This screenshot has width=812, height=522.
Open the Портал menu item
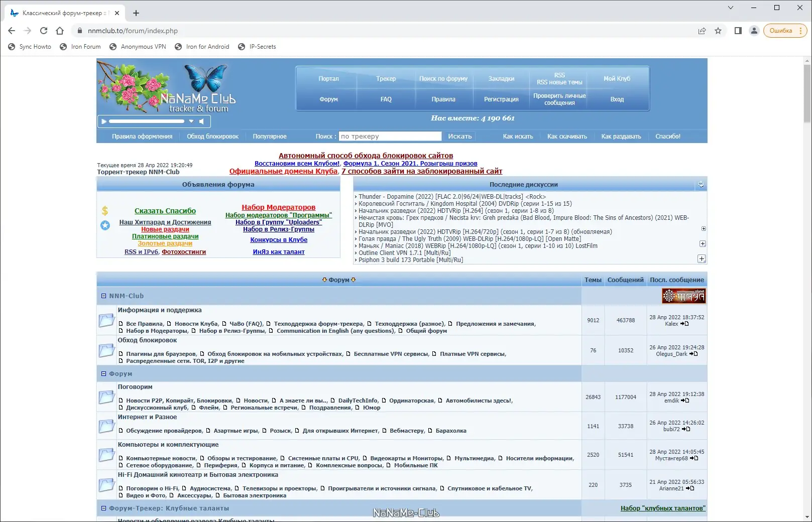click(328, 79)
